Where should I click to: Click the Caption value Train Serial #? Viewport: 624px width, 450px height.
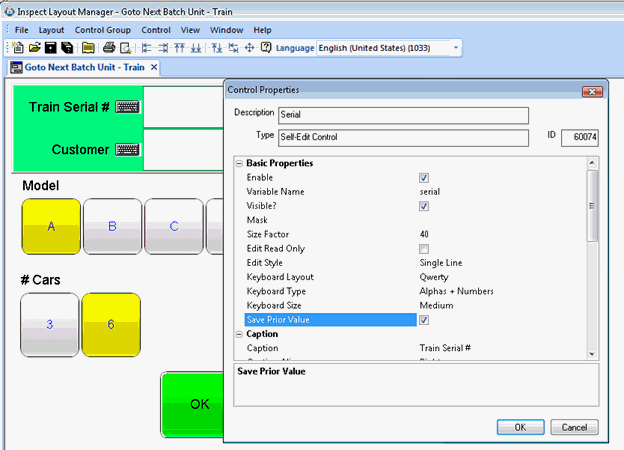coord(445,348)
